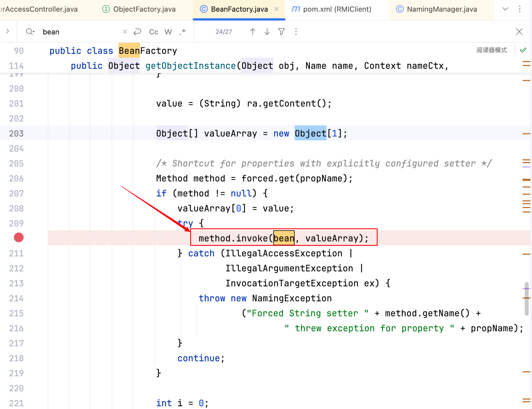Click the green inspection checkmark icon
This screenshot has height=409, width=532.
[523, 50]
